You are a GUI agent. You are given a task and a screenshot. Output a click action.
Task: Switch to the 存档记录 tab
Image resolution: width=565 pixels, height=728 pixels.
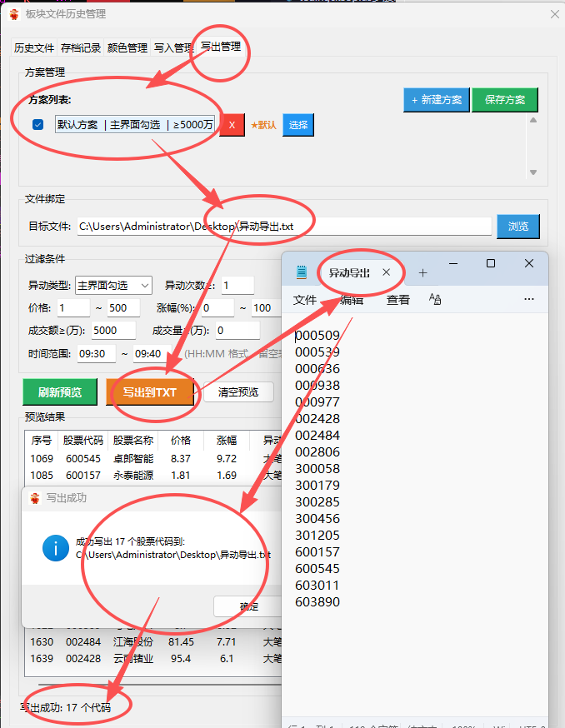point(80,47)
